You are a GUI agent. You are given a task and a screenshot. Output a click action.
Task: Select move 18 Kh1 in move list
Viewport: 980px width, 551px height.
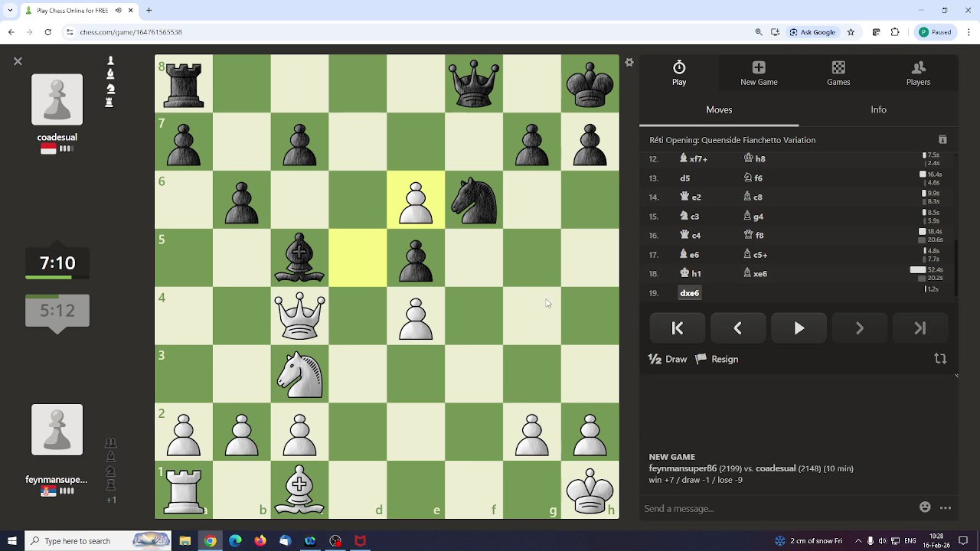[x=690, y=274]
